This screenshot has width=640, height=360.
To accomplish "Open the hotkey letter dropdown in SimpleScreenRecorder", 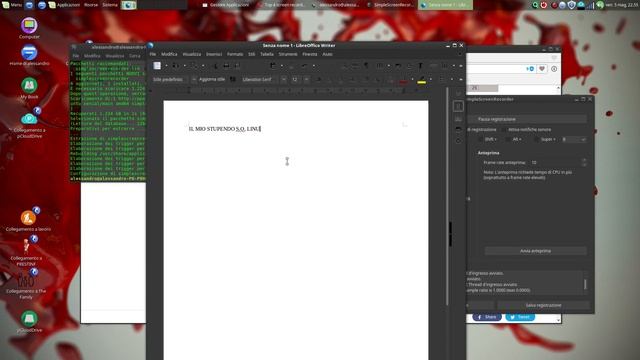I will (x=573, y=140).
